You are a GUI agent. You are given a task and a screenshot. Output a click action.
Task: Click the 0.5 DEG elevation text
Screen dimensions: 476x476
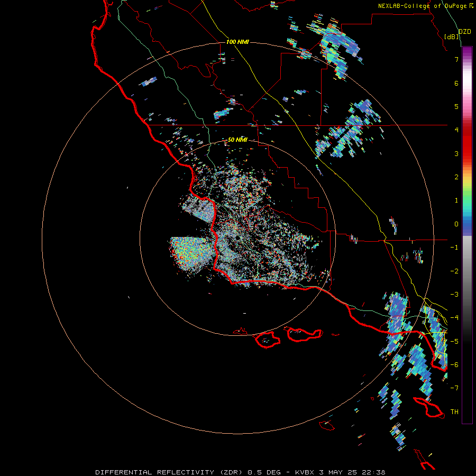pyautogui.click(x=265, y=472)
